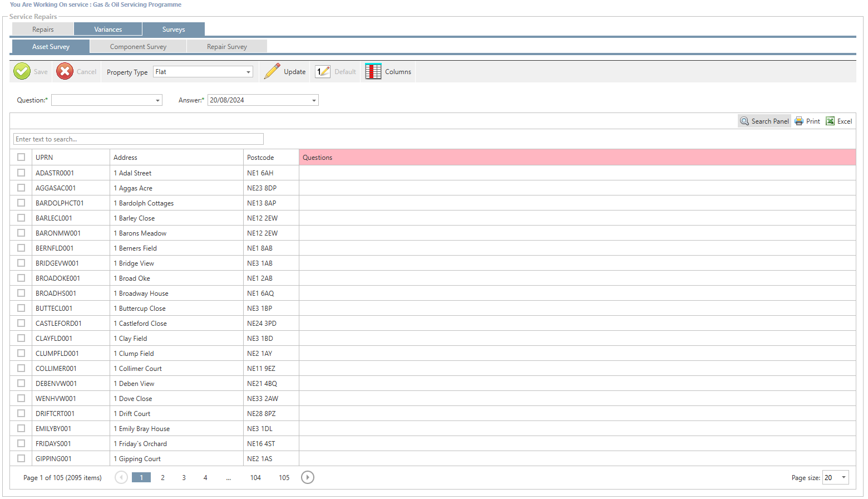Open the Component Survey tab

138,47
